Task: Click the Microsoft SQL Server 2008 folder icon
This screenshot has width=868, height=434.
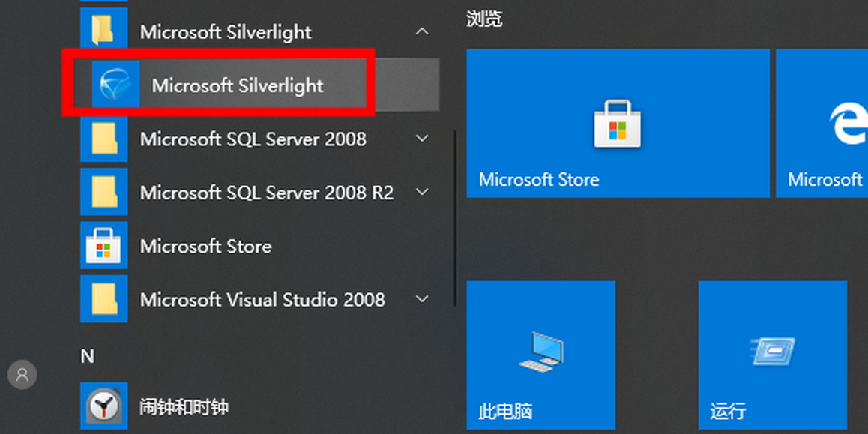Action: click(103, 139)
